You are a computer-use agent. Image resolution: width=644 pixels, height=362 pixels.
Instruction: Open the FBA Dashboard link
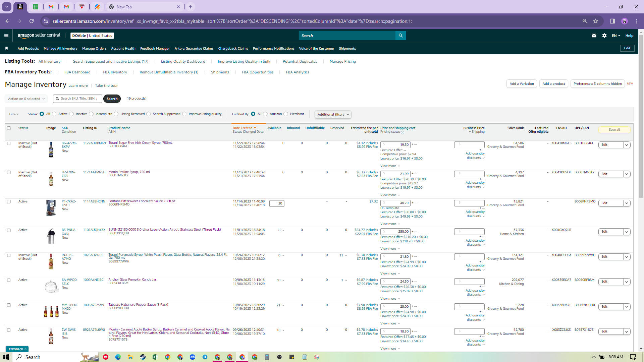click(77, 72)
